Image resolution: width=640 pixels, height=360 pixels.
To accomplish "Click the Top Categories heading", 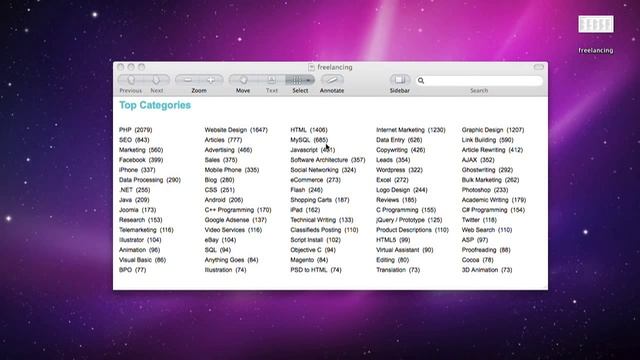I will click(x=155, y=105).
